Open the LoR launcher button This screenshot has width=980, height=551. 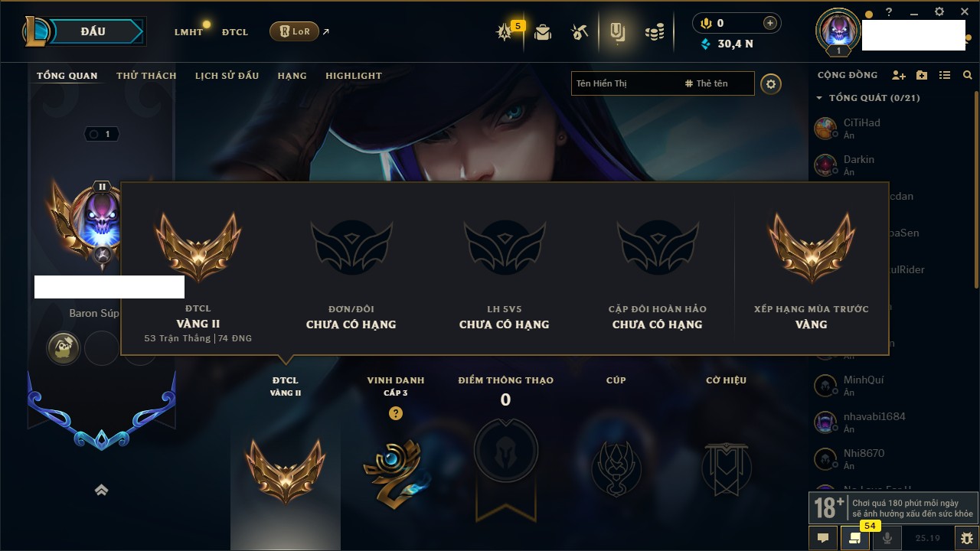294,31
